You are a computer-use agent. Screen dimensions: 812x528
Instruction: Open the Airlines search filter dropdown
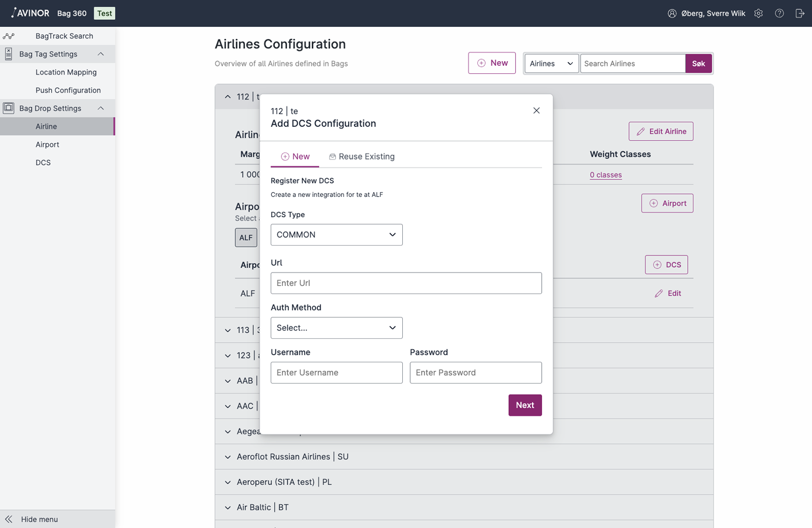tap(551, 63)
